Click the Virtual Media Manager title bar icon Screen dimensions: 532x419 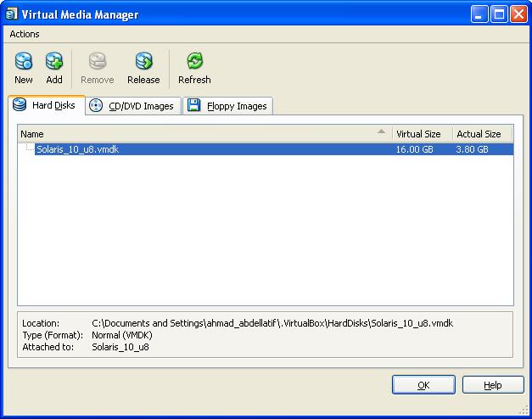pos(12,14)
